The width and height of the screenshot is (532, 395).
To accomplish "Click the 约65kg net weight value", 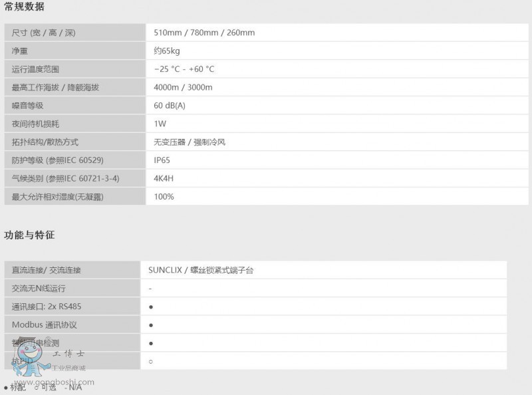I will coord(167,51).
